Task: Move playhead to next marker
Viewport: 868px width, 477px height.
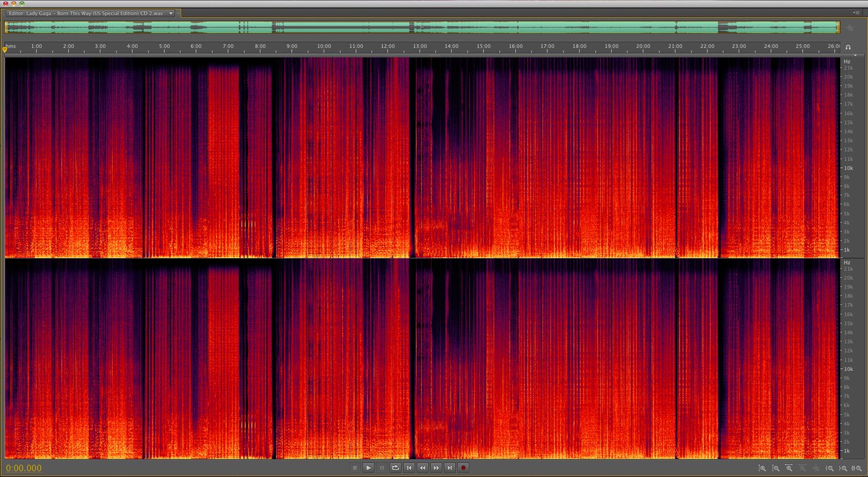Action: (450, 468)
